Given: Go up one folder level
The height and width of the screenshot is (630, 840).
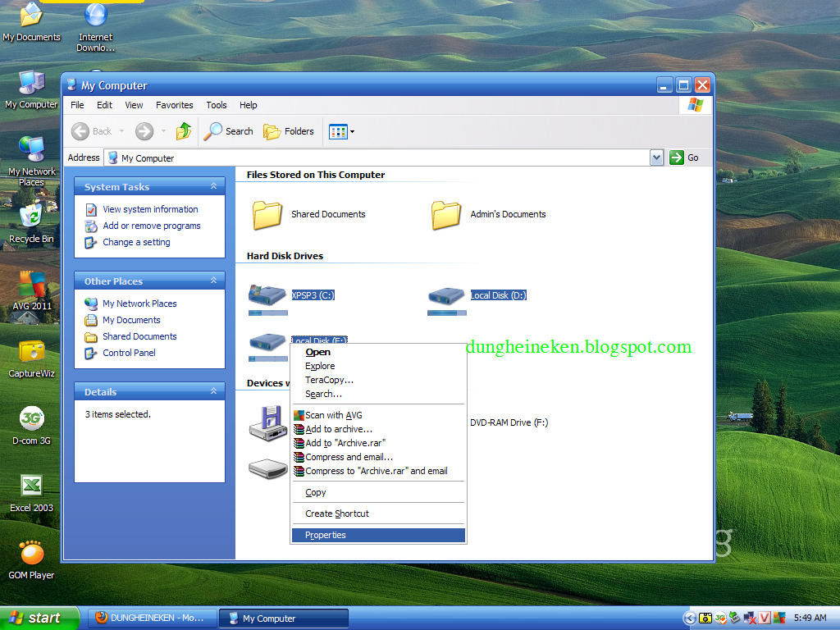Looking at the screenshot, I should pos(184,131).
